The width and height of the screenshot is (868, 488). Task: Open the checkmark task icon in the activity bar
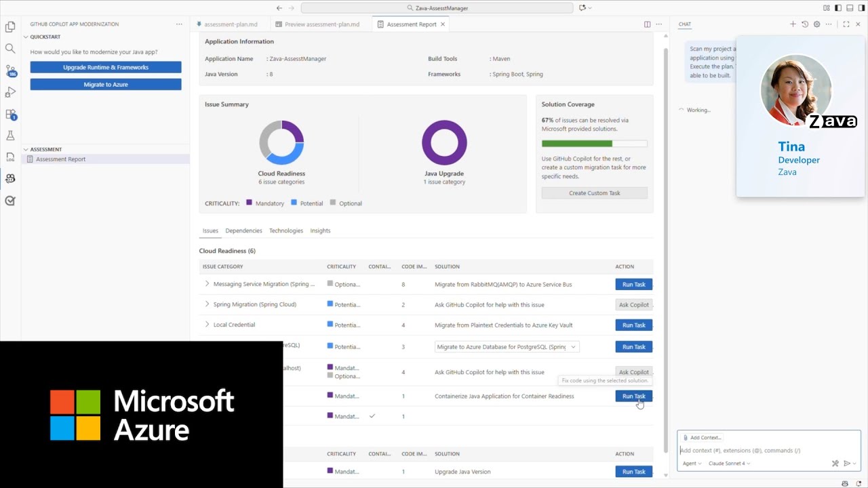(x=10, y=201)
